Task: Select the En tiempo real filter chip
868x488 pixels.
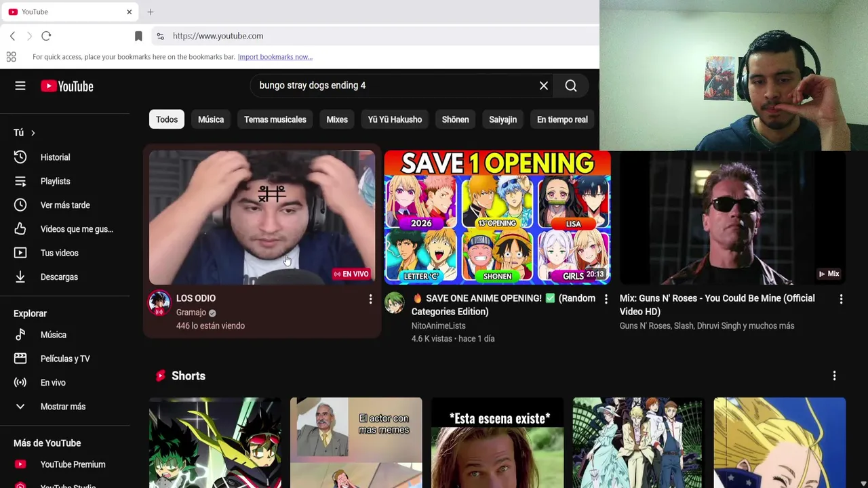Action: coord(562,119)
